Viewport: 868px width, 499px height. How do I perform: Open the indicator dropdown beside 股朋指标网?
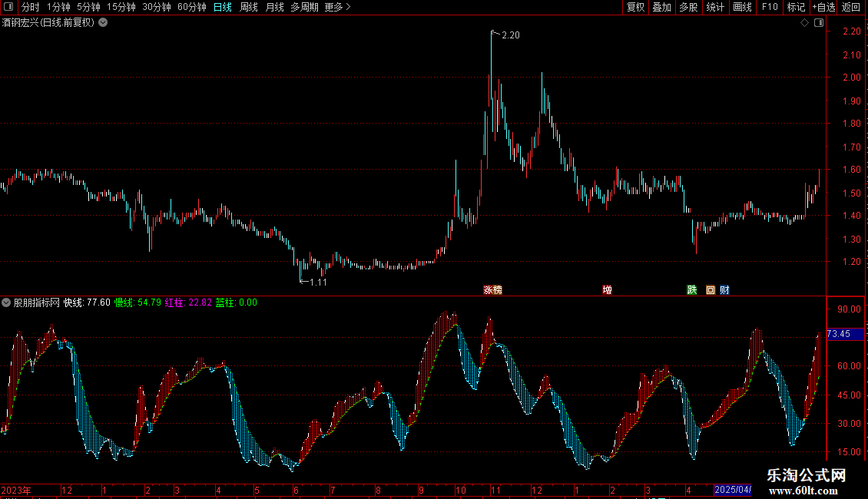(x=6, y=302)
